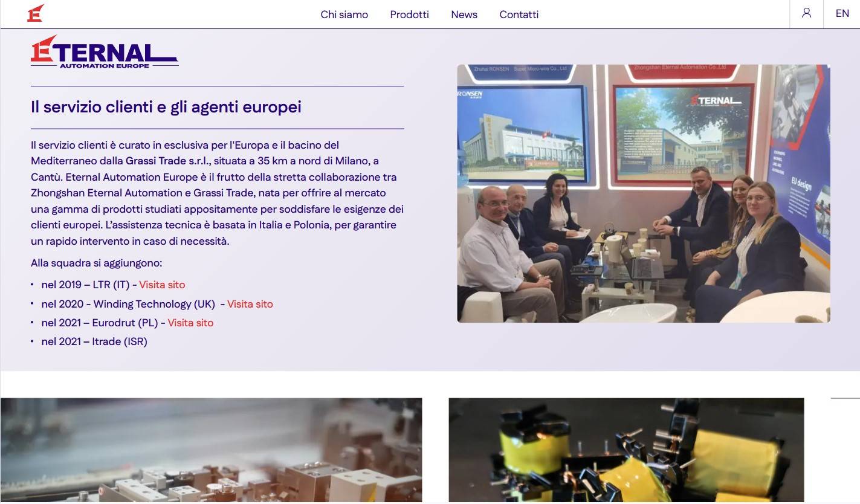Viewport: 860px width, 504px height.
Task: Click the small red E logo in header
Action: point(36,13)
